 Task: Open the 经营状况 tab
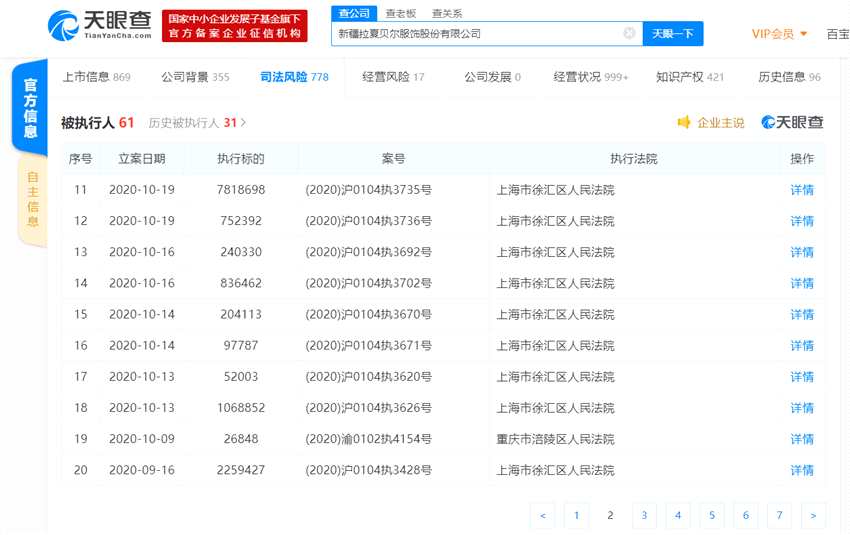click(x=590, y=77)
